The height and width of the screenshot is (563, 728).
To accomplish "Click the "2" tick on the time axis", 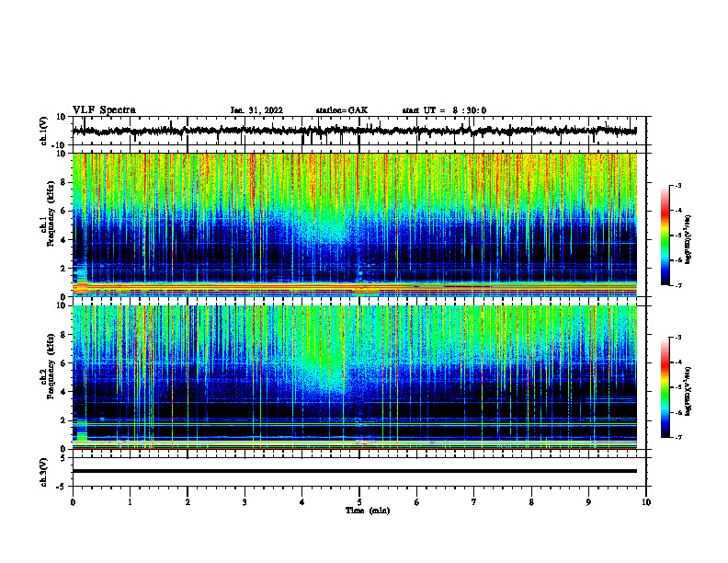I will pyautogui.click(x=188, y=502).
